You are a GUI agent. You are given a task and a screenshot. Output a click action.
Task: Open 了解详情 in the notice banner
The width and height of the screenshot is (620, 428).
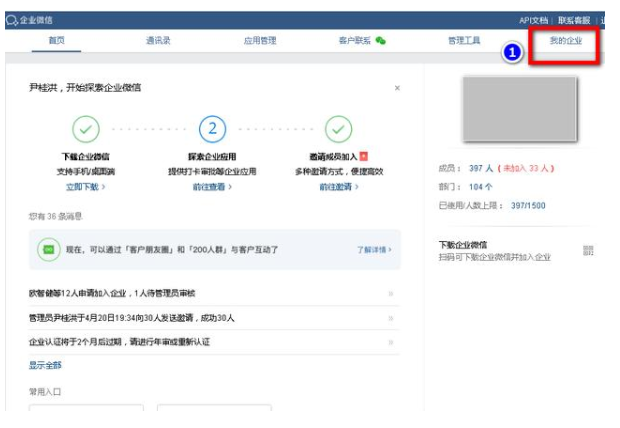coord(374,250)
